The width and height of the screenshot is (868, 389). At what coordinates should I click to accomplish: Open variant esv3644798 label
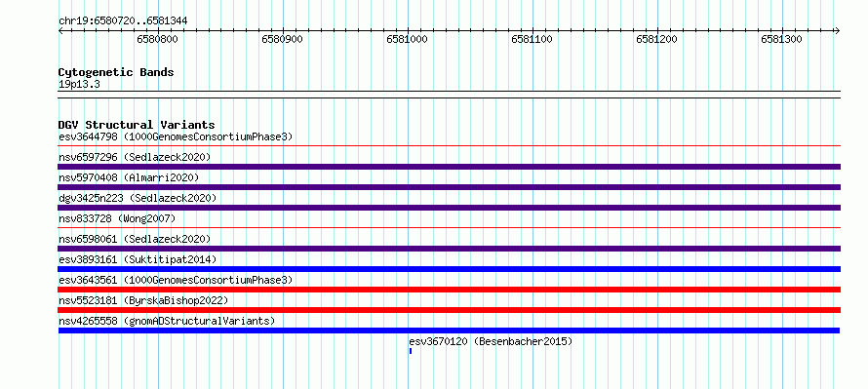[176, 136]
